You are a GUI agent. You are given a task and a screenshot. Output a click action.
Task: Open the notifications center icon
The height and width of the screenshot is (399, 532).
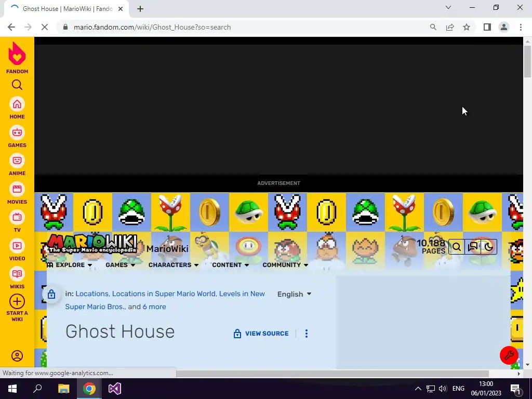point(515,389)
